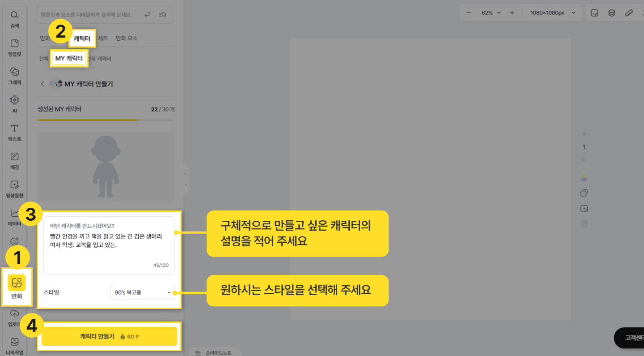Open the 영상음향 sidebar panel
The width and height of the screenshot is (644, 356).
tap(14, 189)
